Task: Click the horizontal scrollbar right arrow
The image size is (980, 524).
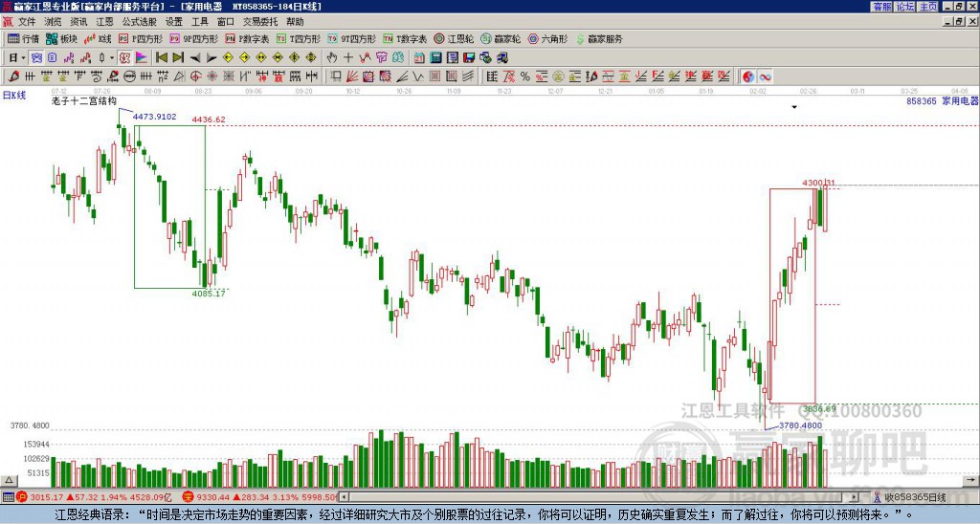Action: (854, 497)
